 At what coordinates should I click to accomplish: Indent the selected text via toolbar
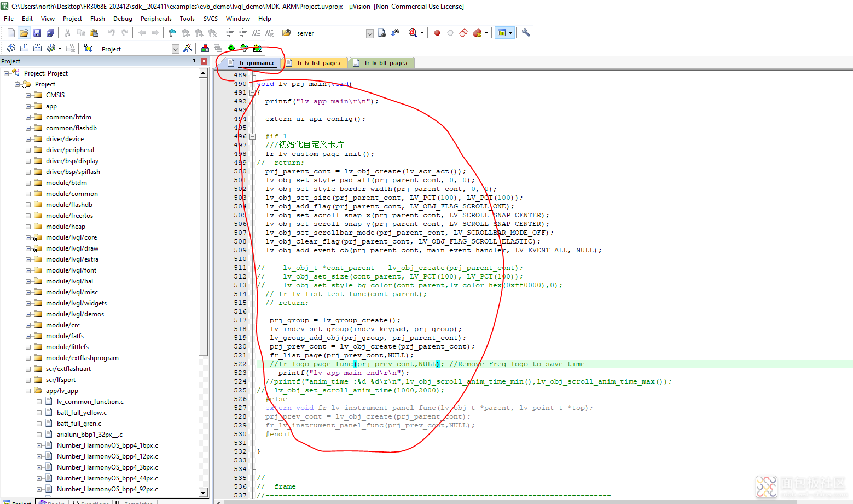tap(230, 33)
